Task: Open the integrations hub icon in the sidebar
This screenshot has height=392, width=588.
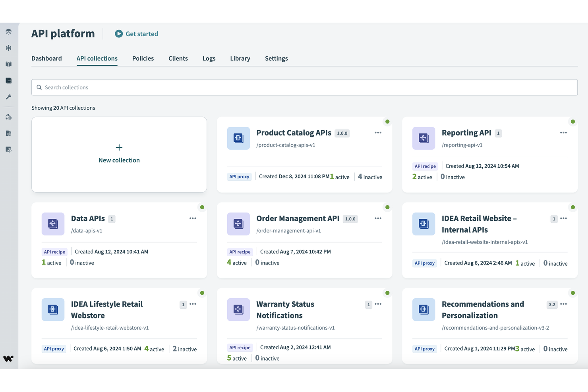Action: [8, 48]
